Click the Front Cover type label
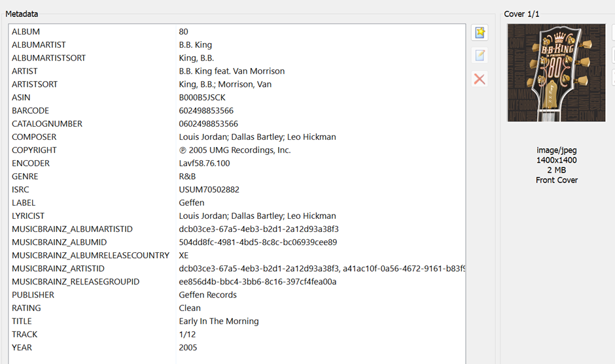The height and width of the screenshot is (364, 615). tap(557, 180)
